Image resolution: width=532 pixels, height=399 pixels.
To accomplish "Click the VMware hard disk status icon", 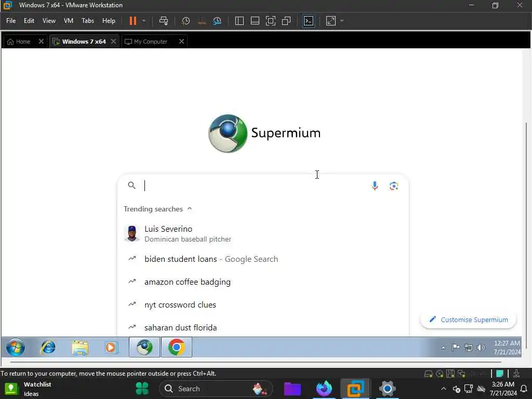I will pyautogui.click(x=428, y=374).
